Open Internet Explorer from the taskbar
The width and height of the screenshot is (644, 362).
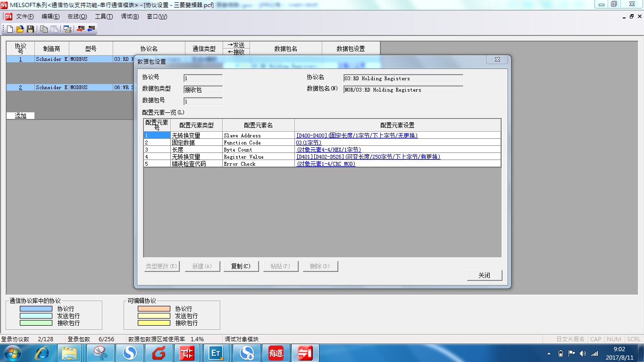(42, 353)
